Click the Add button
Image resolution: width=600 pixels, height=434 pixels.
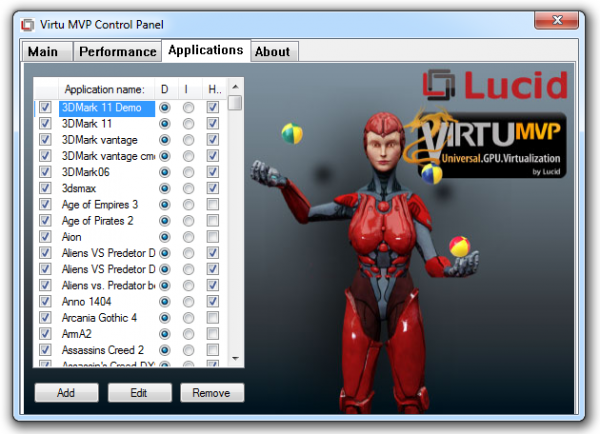[x=66, y=393]
